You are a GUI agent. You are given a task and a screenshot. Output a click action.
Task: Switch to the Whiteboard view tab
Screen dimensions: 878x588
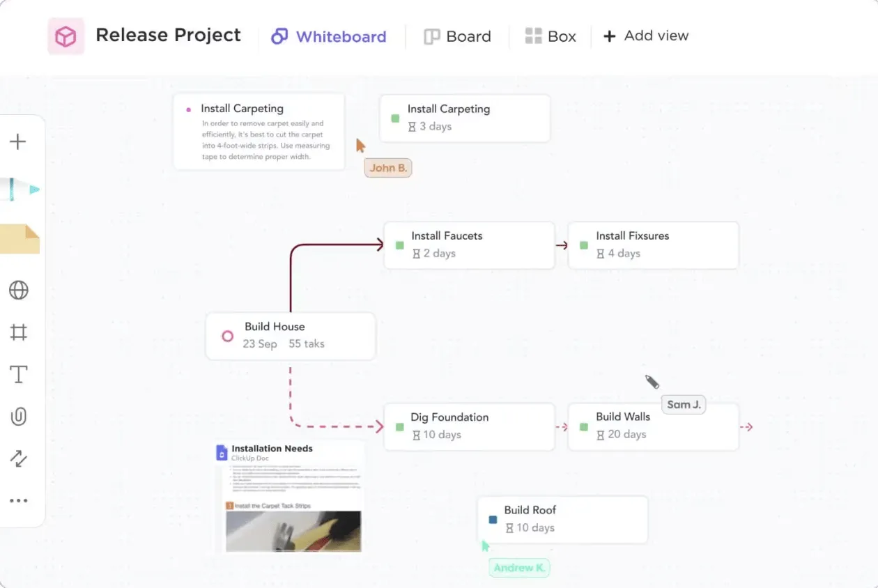[x=329, y=36]
